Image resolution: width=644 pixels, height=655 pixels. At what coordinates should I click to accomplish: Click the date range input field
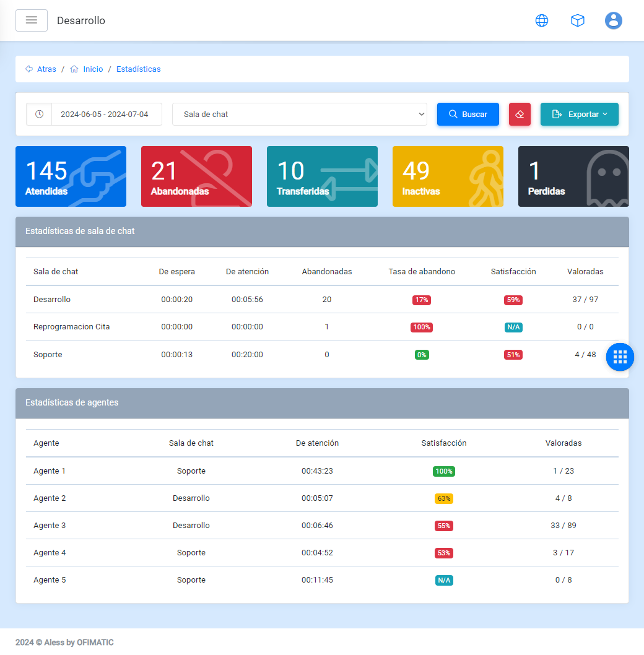coord(107,115)
